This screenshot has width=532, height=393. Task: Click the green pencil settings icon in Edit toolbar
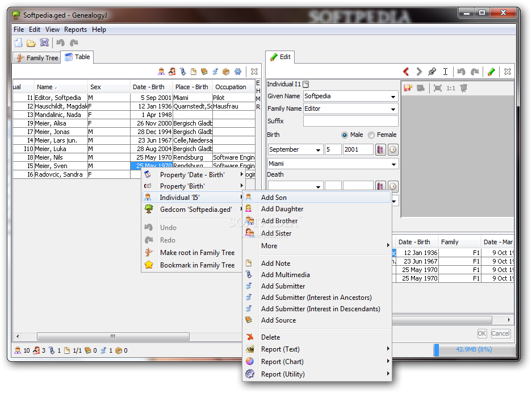point(491,72)
